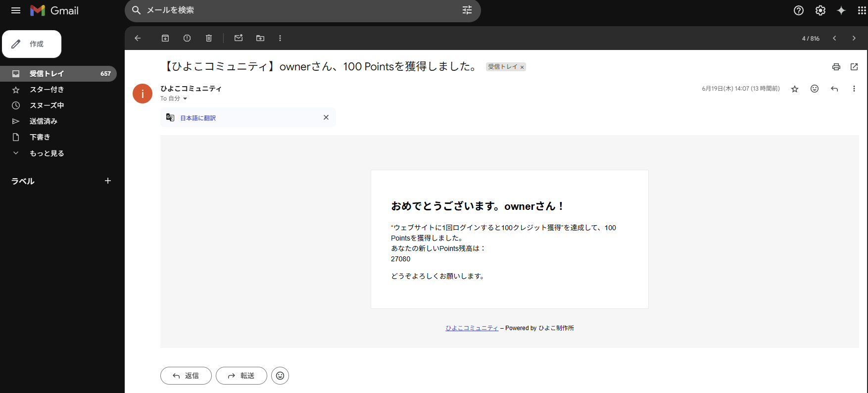Archive this email using the archive icon
The height and width of the screenshot is (393, 868).
[165, 38]
